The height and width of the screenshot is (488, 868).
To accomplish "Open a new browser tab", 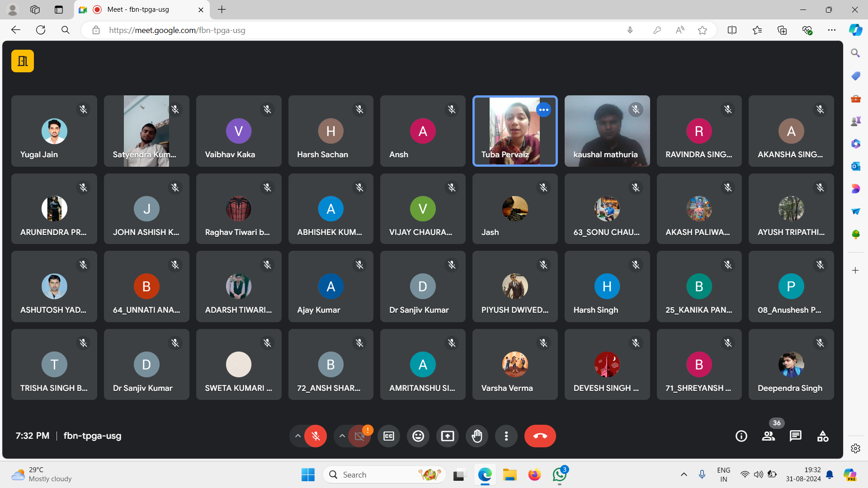I will [222, 9].
